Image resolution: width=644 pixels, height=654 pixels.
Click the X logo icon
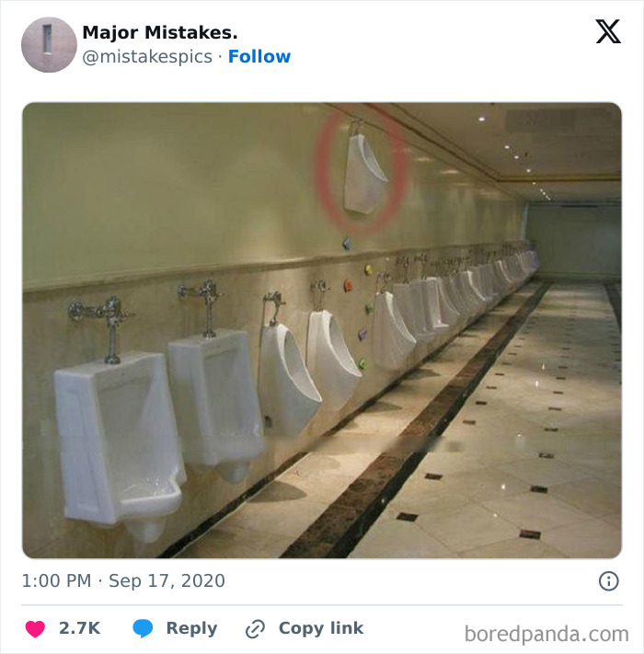coord(607,32)
